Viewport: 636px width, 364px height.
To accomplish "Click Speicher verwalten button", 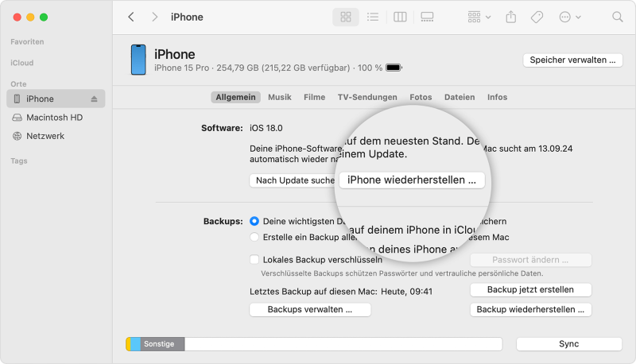I will coord(572,60).
